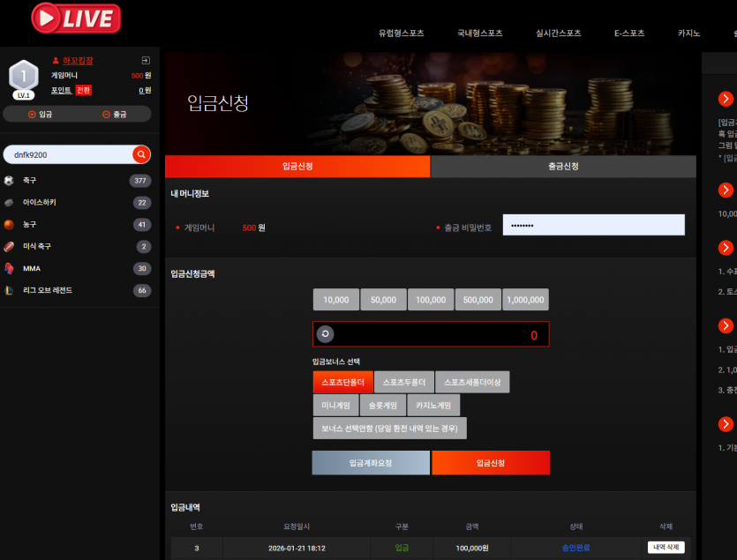Open the 카지노 menu item
The width and height of the screenshot is (737, 560).
[x=688, y=34]
